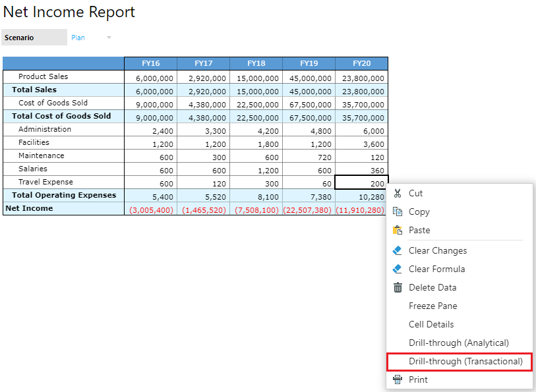Click Total Operating Expenses FY20 cell 10,280
This screenshot has height=392, width=536.
pyautogui.click(x=361, y=196)
